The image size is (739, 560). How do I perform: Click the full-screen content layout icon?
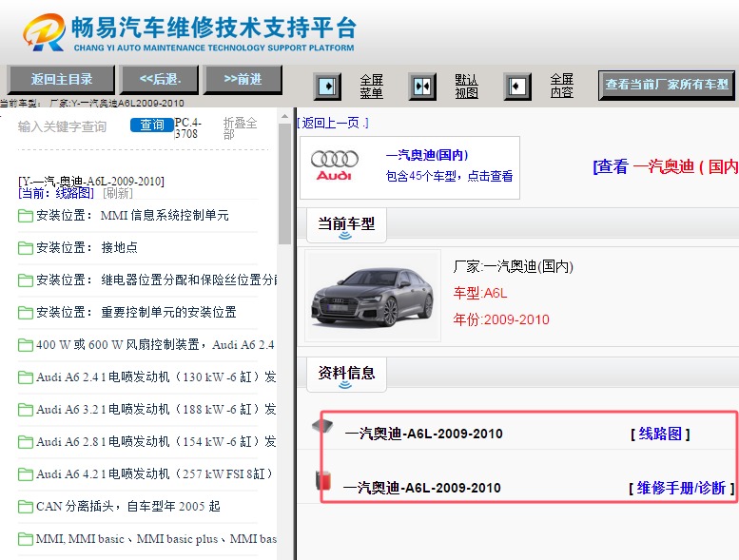pyautogui.click(x=517, y=87)
